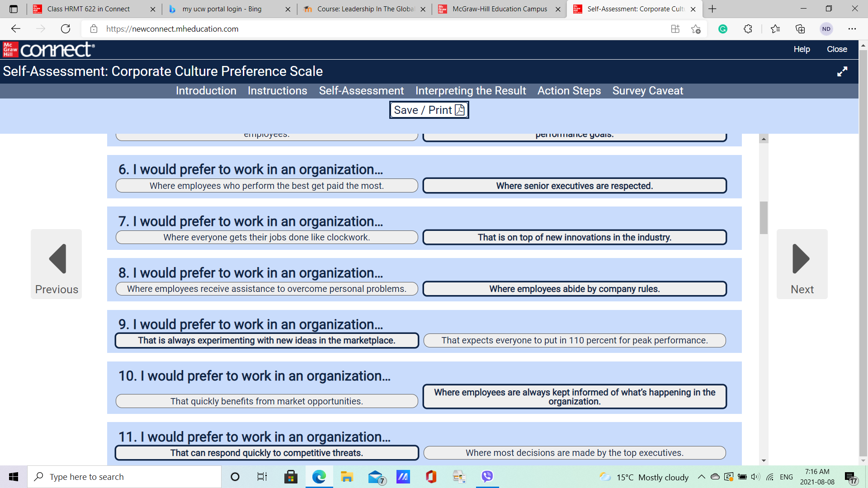Select 'employees who perform the best get paid'

click(267, 186)
